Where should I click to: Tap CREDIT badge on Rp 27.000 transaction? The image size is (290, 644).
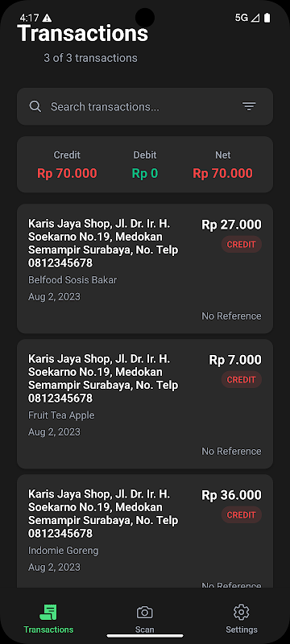242,245
